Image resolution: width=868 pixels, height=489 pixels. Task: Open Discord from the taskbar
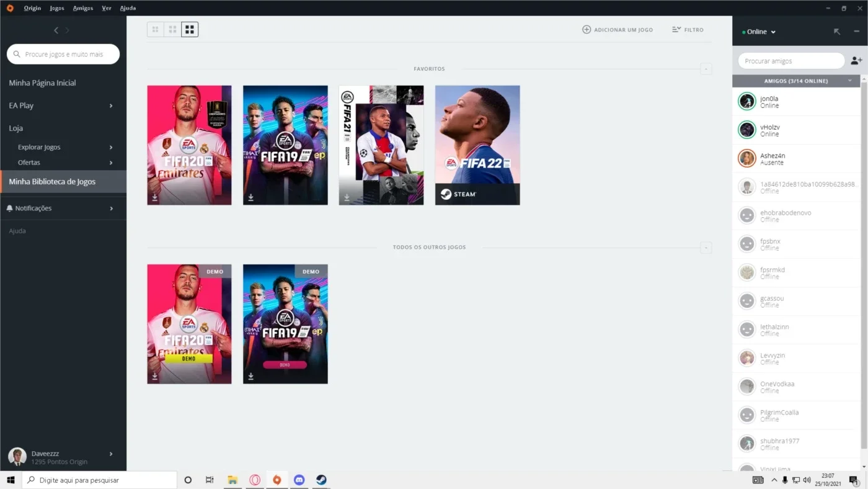click(x=299, y=480)
